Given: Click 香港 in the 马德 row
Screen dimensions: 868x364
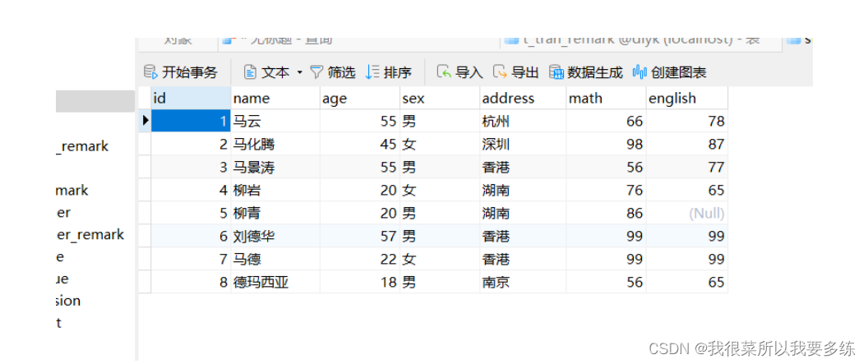Looking at the screenshot, I should point(523,259).
